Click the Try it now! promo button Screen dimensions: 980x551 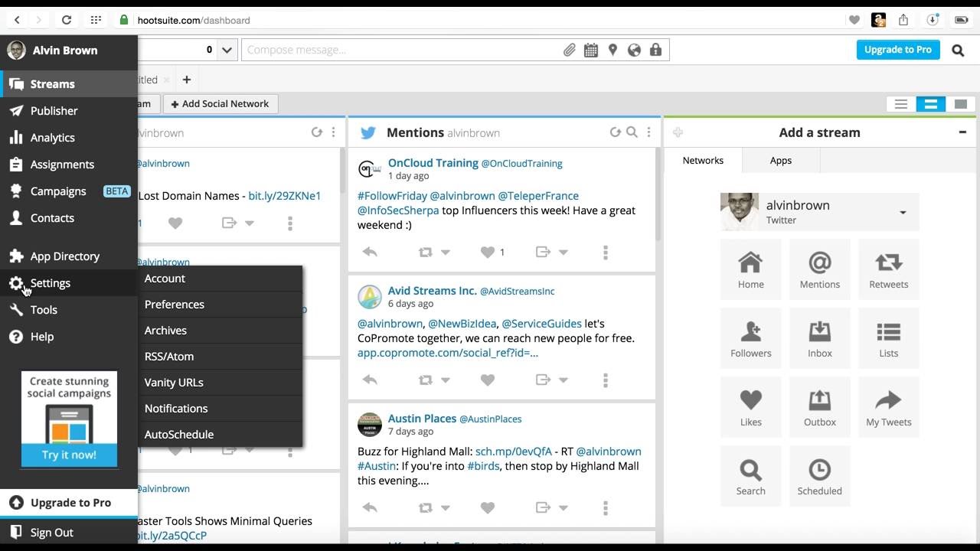pyautogui.click(x=69, y=455)
